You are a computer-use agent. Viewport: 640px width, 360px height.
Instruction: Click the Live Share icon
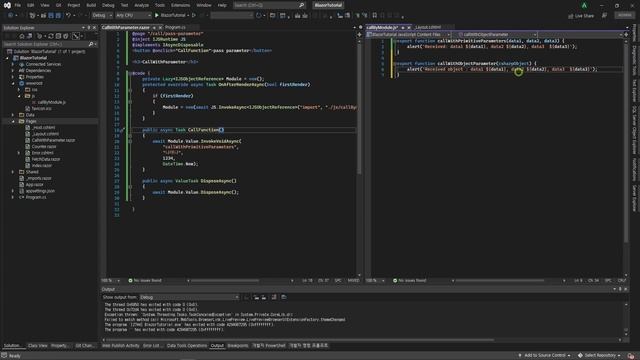click(x=571, y=16)
